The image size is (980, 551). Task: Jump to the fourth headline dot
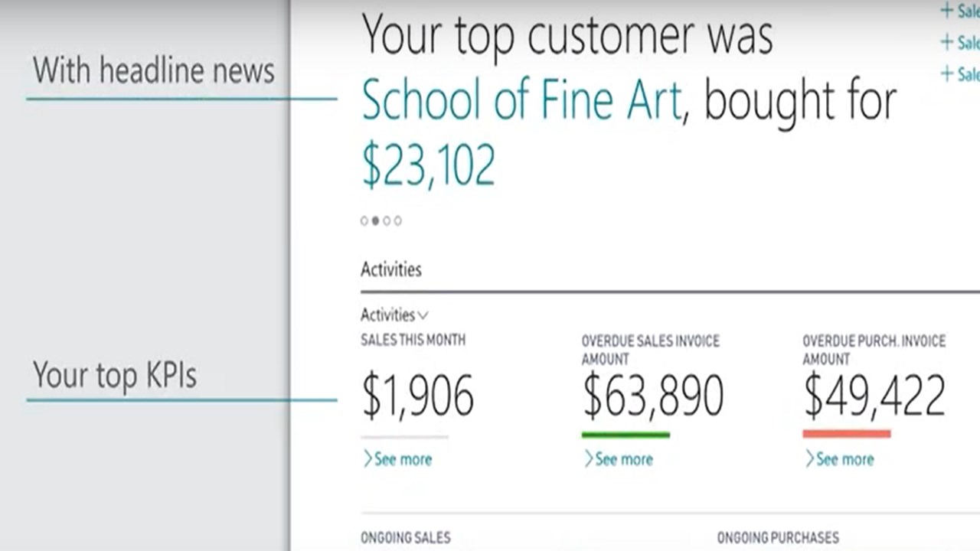click(x=397, y=221)
